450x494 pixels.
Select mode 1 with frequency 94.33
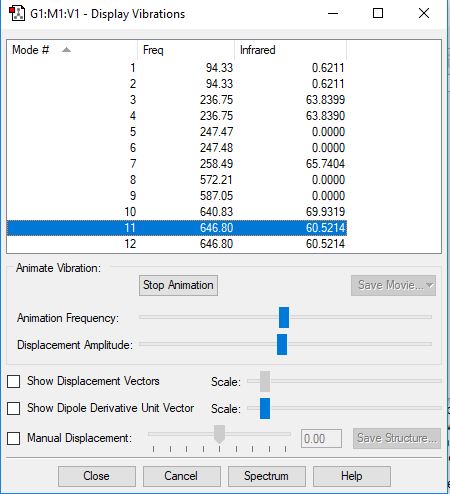(177, 68)
